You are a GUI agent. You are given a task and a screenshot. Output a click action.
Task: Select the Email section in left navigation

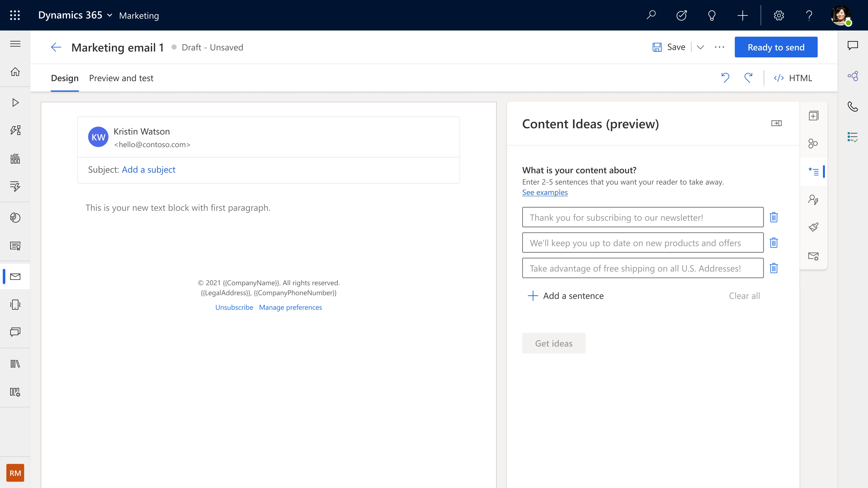click(15, 276)
